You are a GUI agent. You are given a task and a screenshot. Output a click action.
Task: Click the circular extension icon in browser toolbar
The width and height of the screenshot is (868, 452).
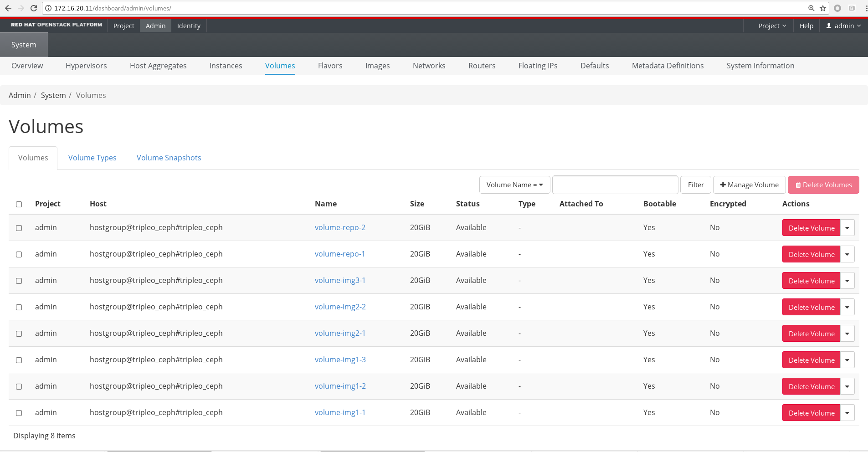pyautogui.click(x=837, y=8)
